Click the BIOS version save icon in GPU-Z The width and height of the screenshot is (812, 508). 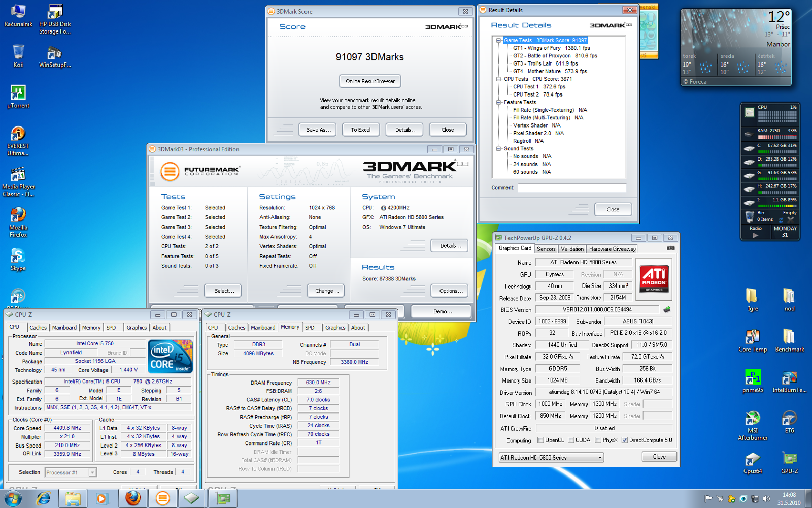point(667,309)
